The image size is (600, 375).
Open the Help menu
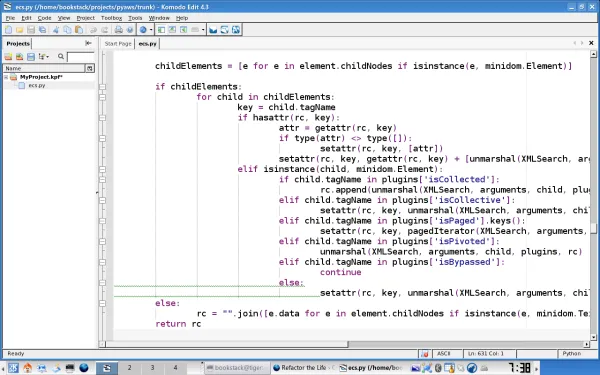[x=182, y=18]
